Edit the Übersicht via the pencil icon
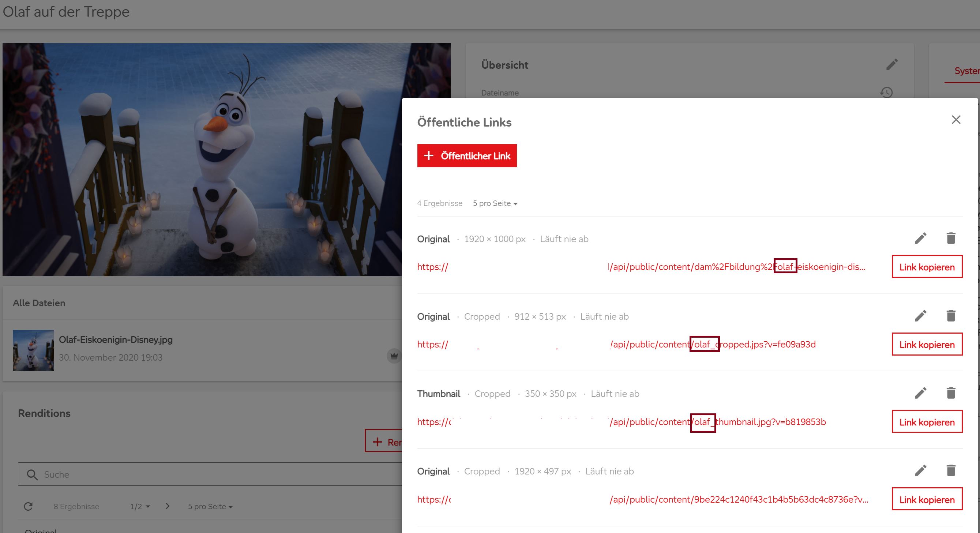 pos(891,65)
